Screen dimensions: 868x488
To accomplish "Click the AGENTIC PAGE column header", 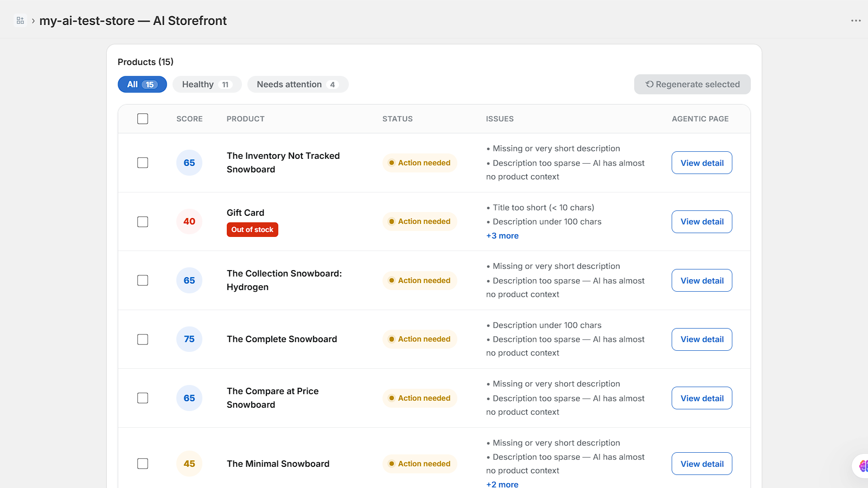I will (x=700, y=119).
